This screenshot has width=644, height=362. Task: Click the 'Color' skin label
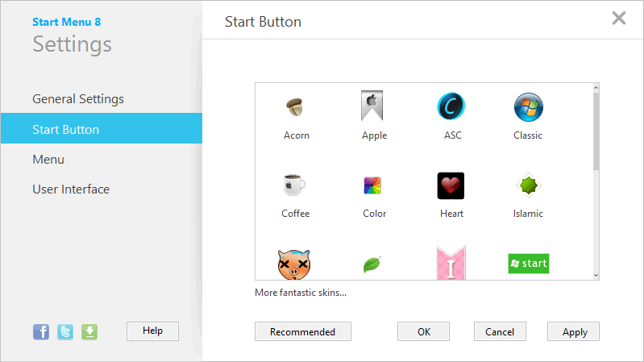click(374, 214)
